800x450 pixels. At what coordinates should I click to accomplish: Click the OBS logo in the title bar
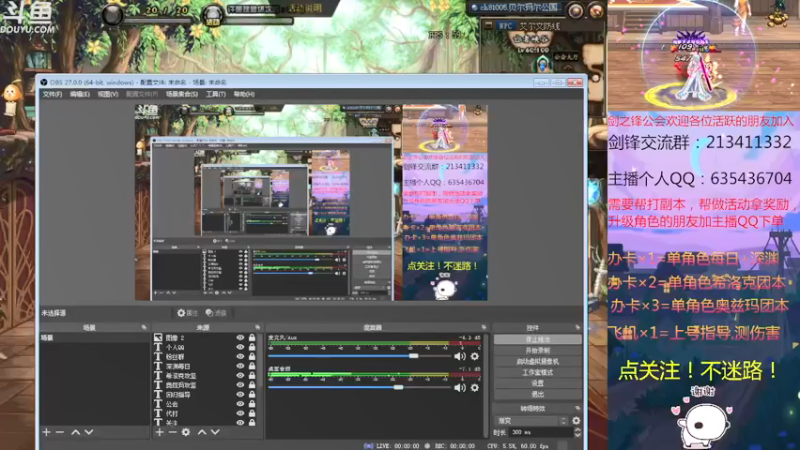tap(43, 82)
